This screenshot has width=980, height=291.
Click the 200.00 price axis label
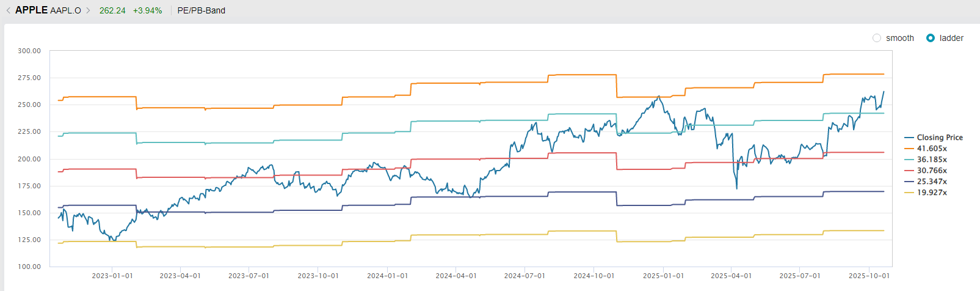coord(29,159)
